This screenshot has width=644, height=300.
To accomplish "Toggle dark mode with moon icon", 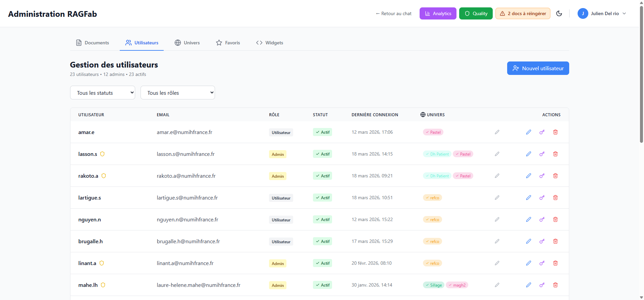I will (559, 13).
